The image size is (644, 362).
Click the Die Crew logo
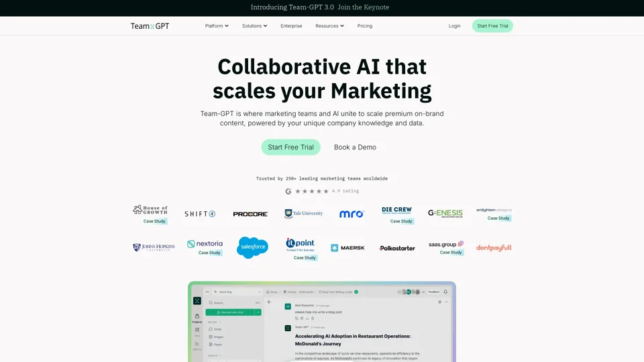click(396, 210)
